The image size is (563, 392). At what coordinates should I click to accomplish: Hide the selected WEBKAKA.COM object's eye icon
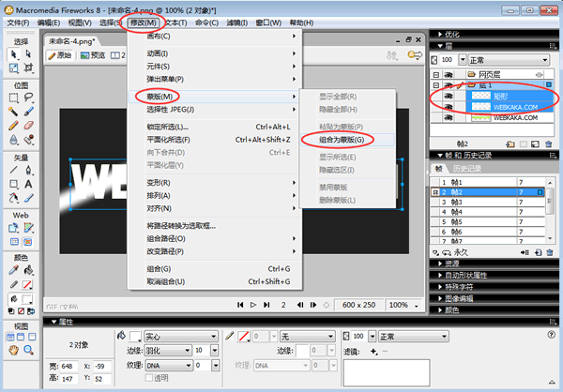(x=449, y=107)
